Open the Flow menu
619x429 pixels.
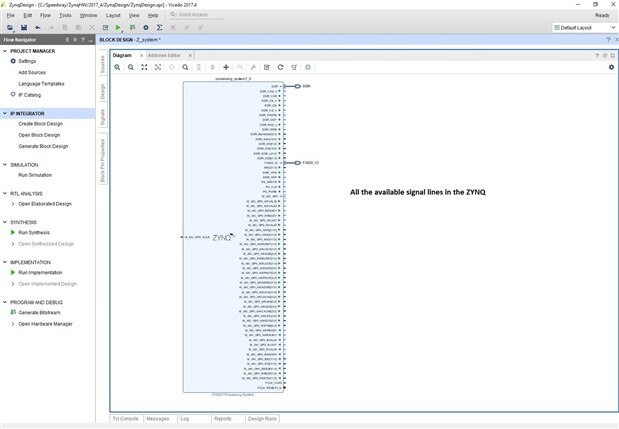pos(45,15)
